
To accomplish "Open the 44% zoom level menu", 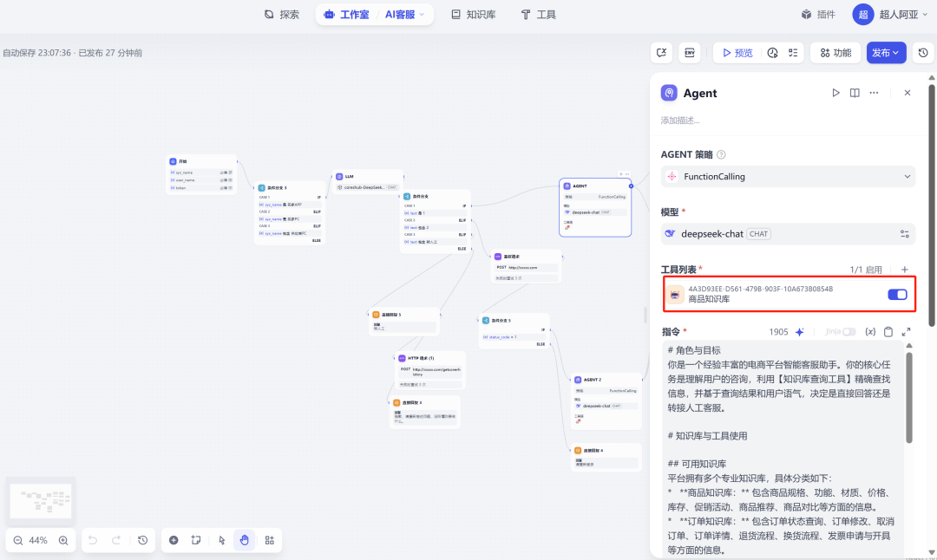I will (38, 540).
